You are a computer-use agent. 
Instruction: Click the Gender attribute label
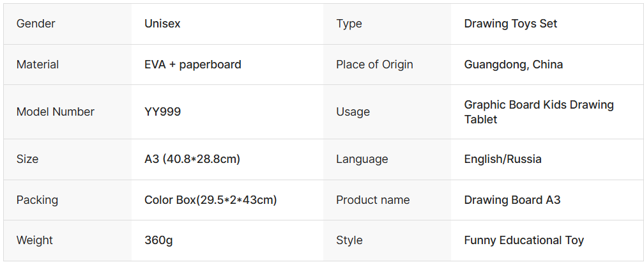[x=36, y=24]
